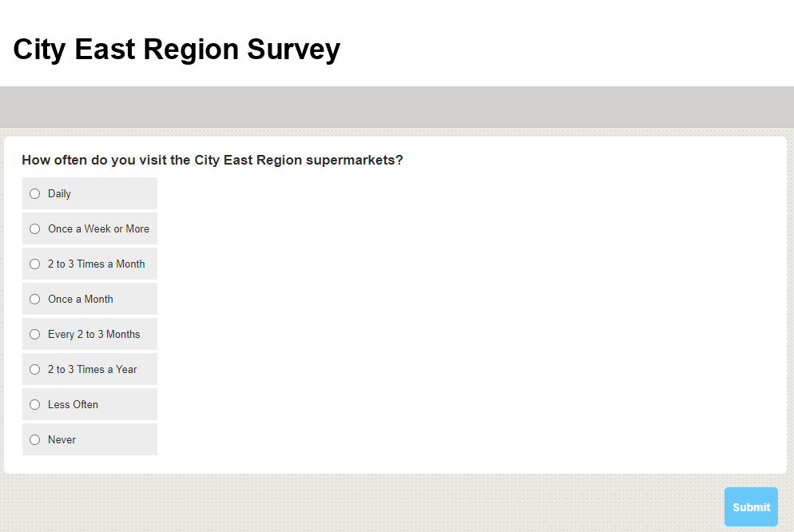Click the 2 to 3 Times a Month label text
The width and height of the screenshot is (794, 532).
pyautogui.click(x=96, y=264)
